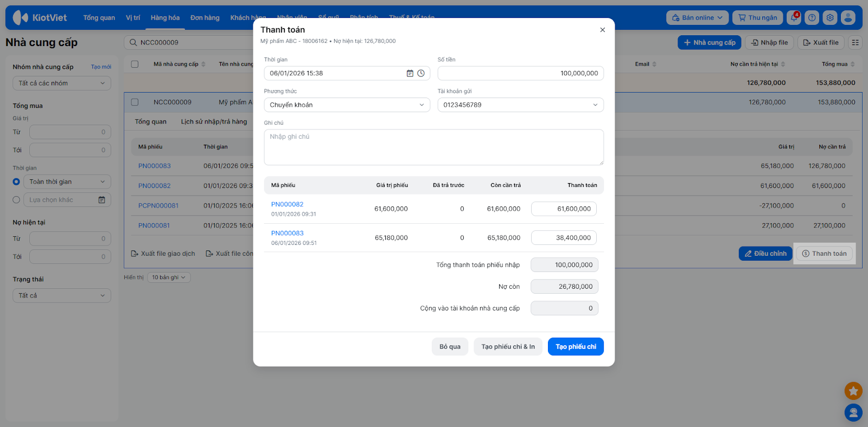The width and height of the screenshot is (868, 427).
Task: Click Xuất file giao dịch button
Action: click(x=163, y=254)
